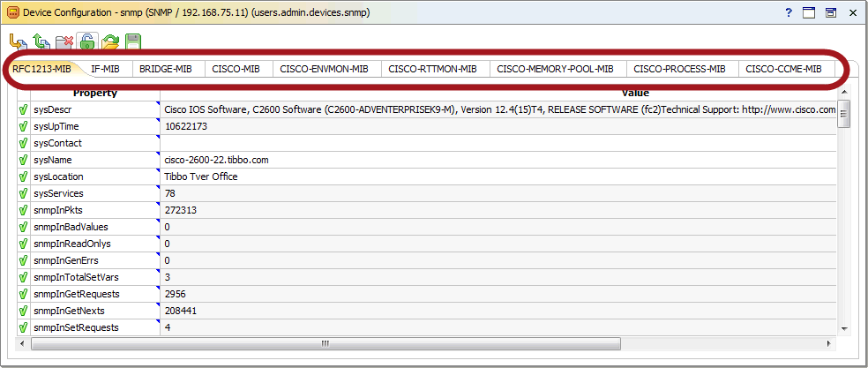Click the sysServices value 78
This screenshot has width=868, height=368.
pyautogui.click(x=170, y=193)
